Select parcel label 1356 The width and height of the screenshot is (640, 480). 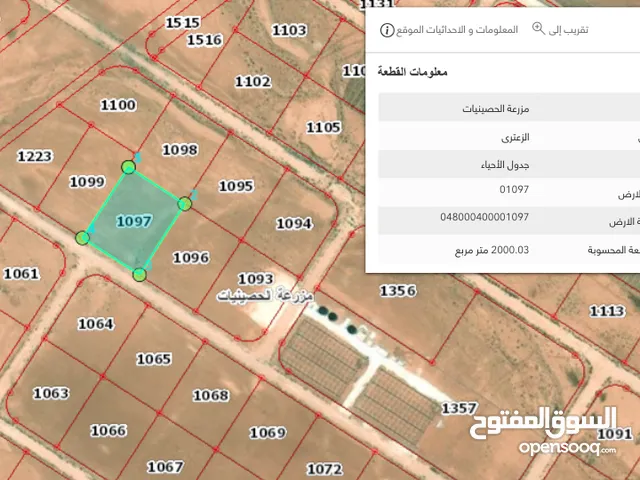coord(398,291)
